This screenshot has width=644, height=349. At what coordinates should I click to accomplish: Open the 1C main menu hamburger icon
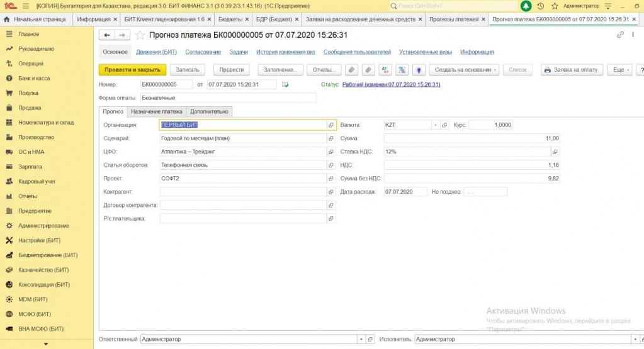point(25,6)
